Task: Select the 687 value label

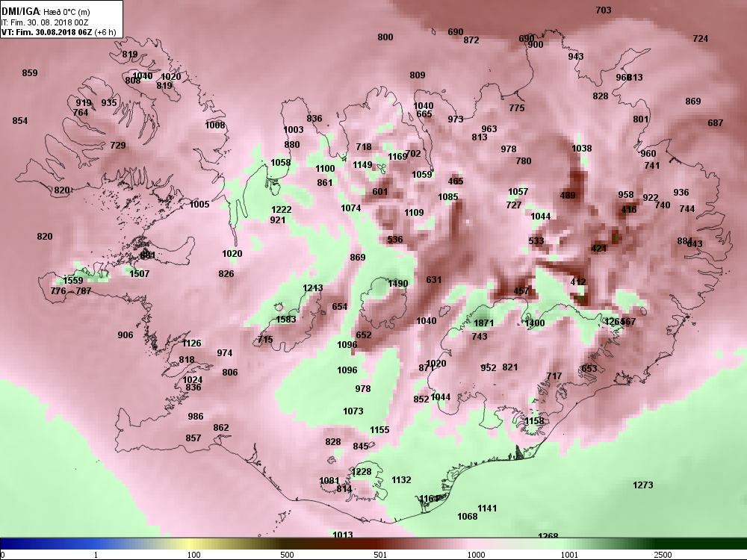Action: click(x=716, y=123)
